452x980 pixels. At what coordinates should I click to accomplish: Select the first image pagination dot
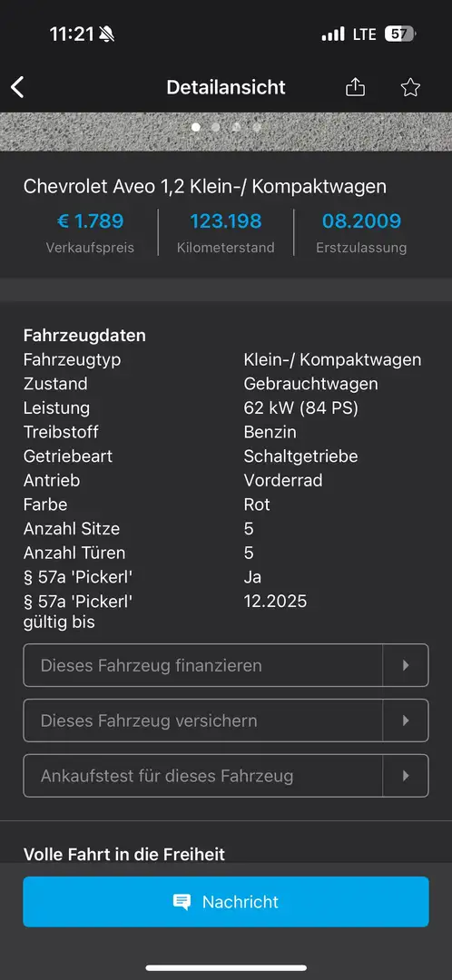[x=196, y=127]
